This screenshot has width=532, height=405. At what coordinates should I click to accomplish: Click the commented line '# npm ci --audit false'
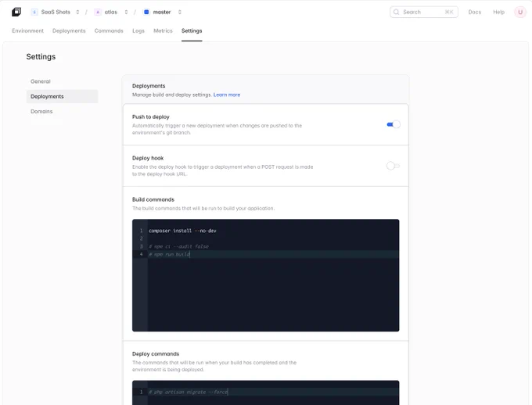179,246
